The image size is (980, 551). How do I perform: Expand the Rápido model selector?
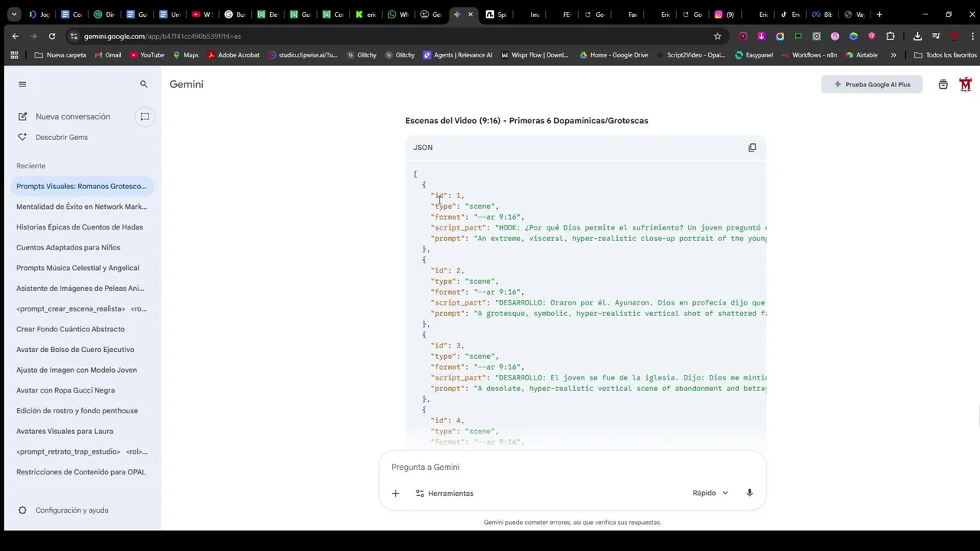tap(710, 493)
